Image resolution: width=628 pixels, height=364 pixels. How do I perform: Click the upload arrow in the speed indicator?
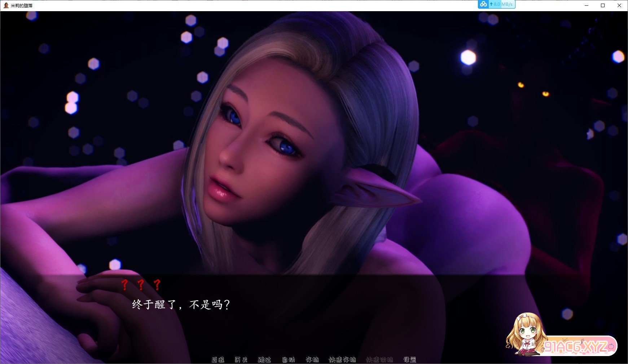pos(491,4)
